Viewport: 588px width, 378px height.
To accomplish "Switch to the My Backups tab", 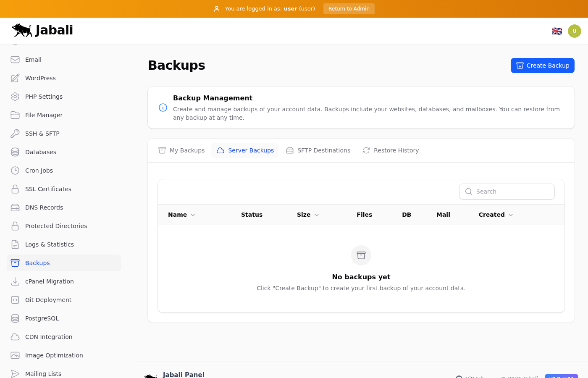I will point(181,150).
